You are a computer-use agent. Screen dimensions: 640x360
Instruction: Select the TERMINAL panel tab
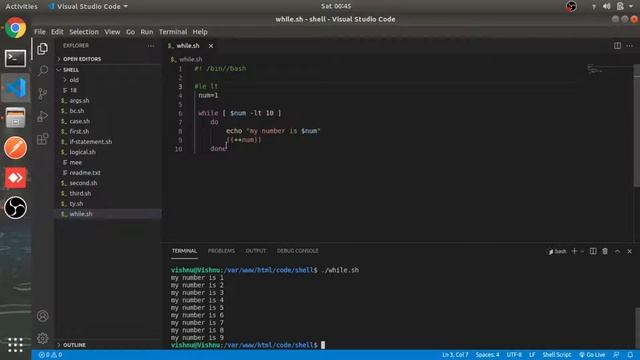pyautogui.click(x=184, y=251)
